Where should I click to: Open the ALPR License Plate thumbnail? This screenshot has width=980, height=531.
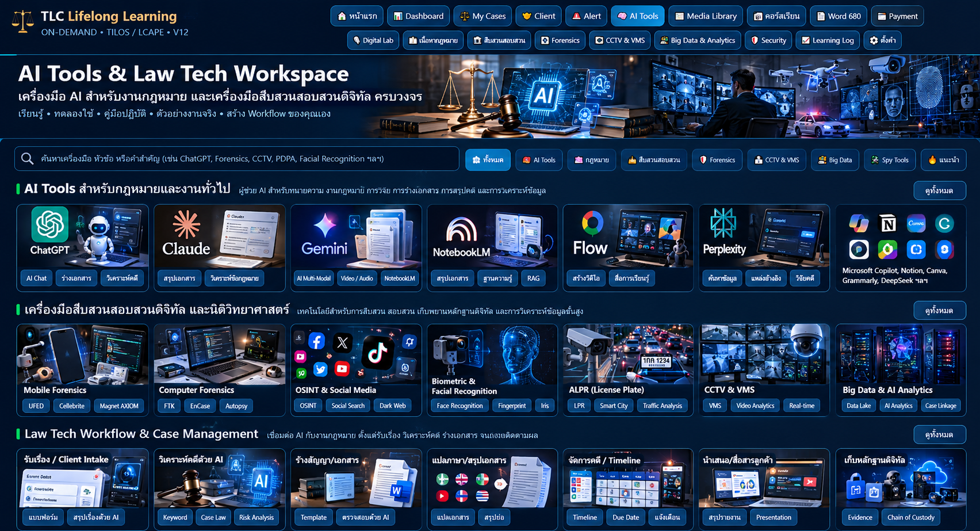628,354
